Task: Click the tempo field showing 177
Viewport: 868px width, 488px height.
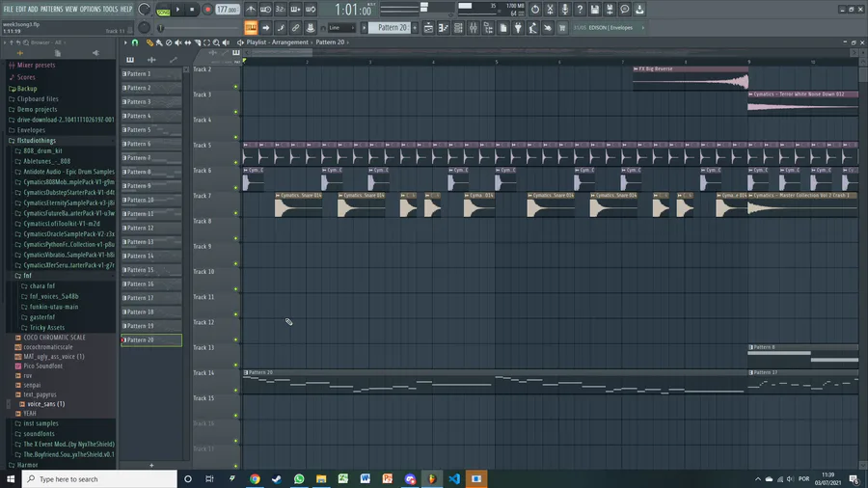Action: (227, 10)
